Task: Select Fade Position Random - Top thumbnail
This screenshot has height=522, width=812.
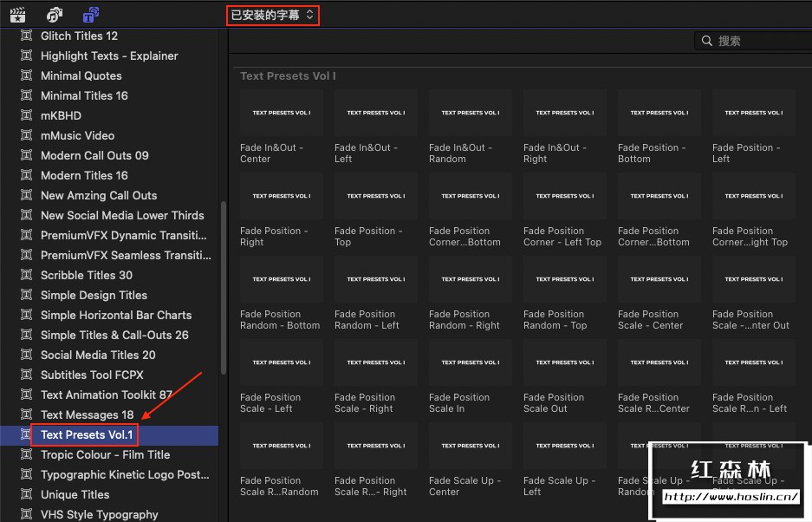Action: pyautogui.click(x=565, y=279)
